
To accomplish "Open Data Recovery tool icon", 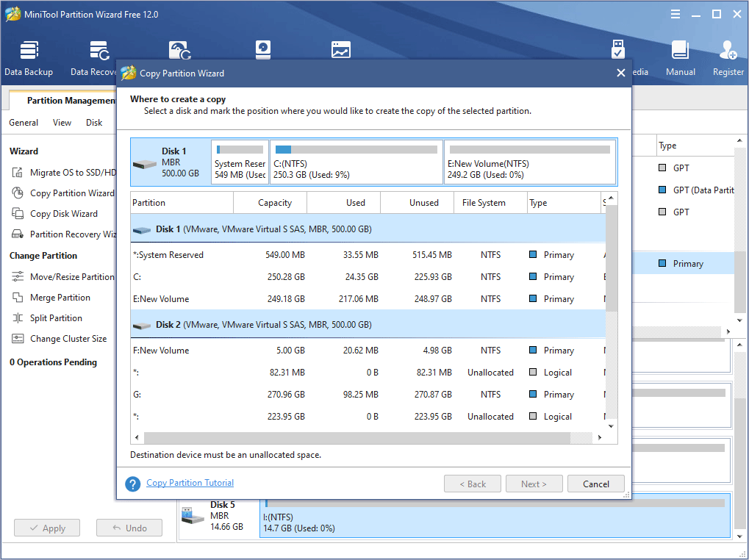I will pyautogui.click(x=99, y=51).
